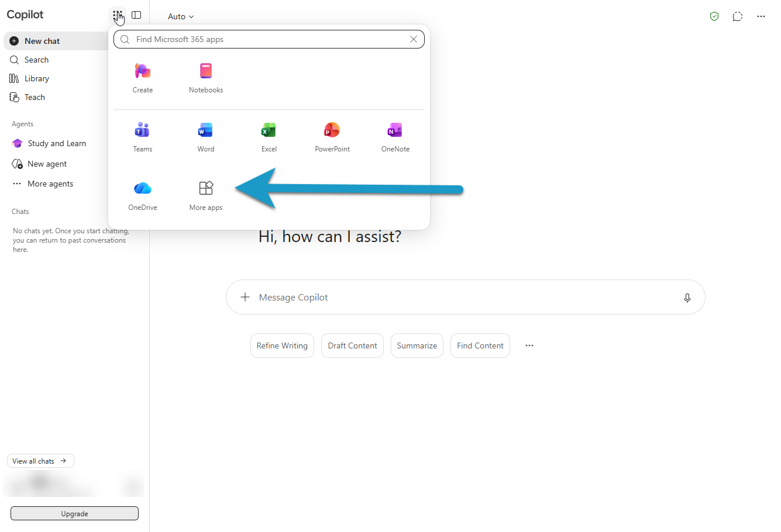781x532 pixels.
Task: Open the top-right ellipsis menu
Action: [761, 16]
